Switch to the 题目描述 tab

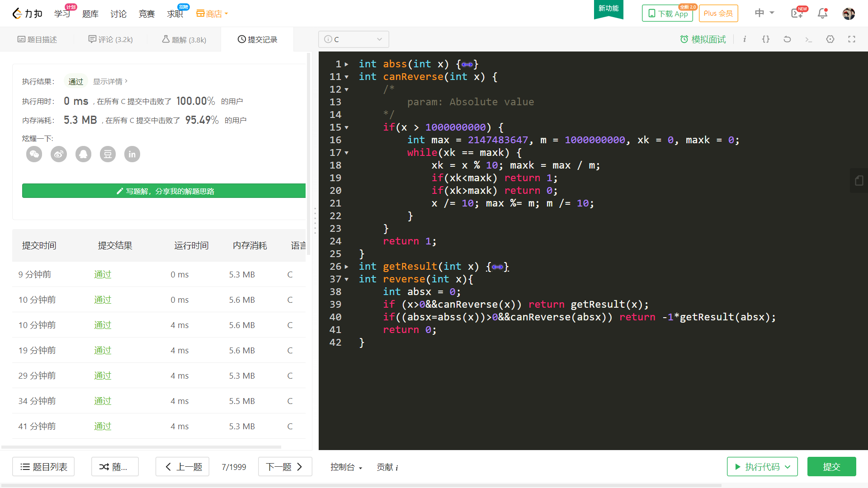pos(37,39)
